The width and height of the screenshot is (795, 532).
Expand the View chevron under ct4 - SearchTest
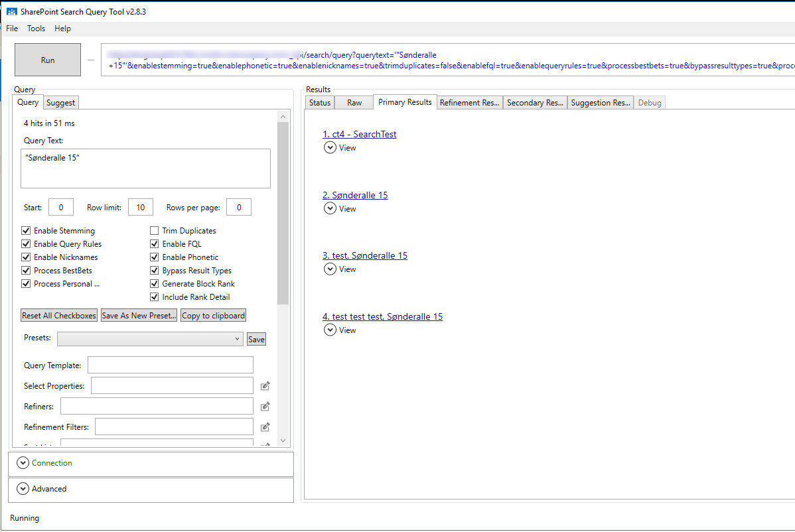(330, 147)
